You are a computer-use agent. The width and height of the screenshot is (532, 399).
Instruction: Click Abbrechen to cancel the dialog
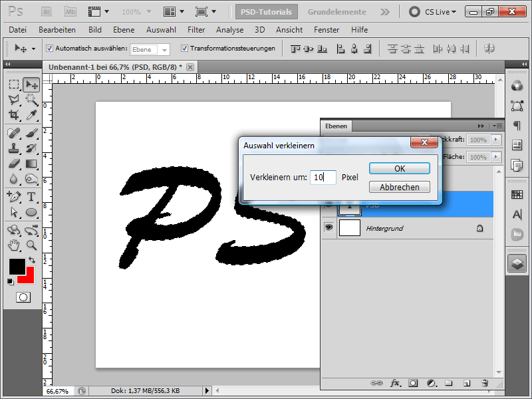400,187
